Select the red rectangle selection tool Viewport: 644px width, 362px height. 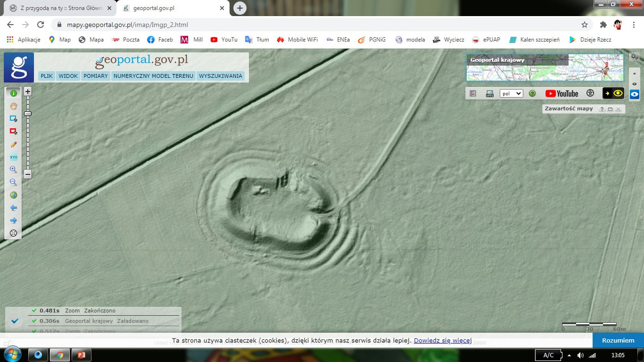pos(14,132)
